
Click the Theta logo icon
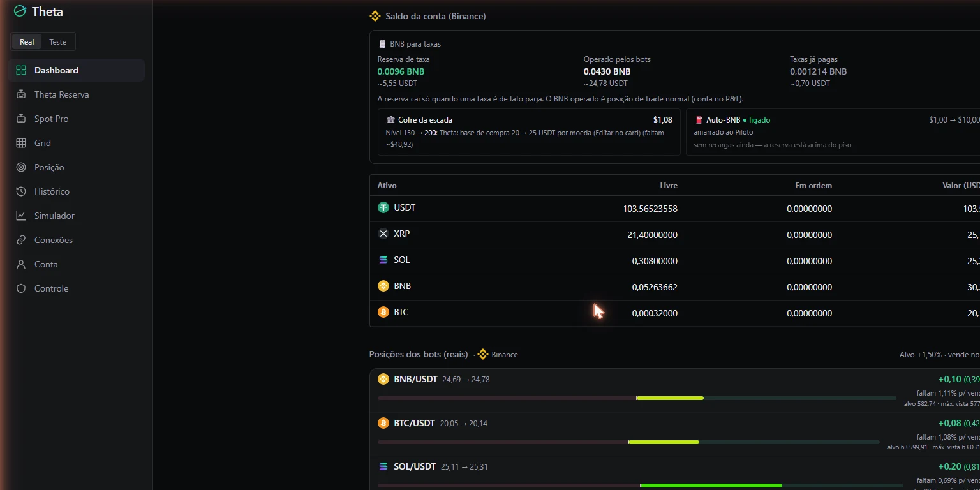[x=20, y=11]
